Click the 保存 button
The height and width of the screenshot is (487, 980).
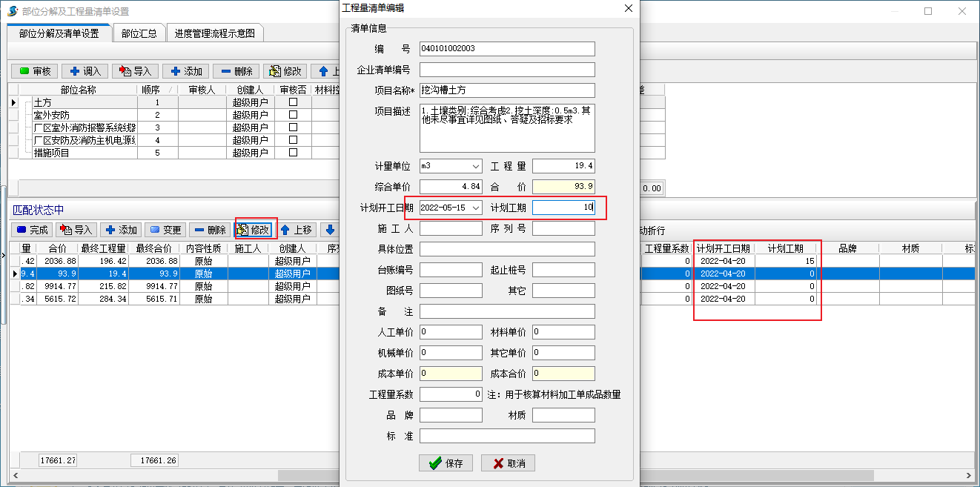(446, 463)
